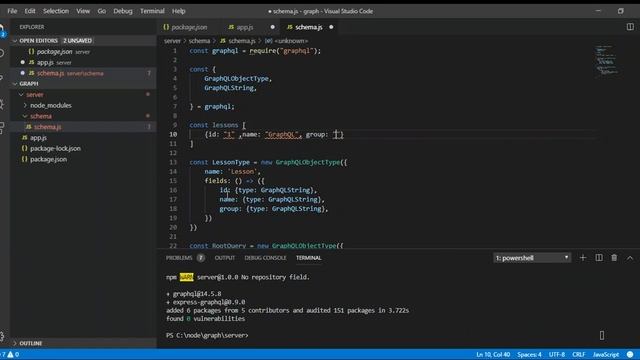This screenshot has width=640, height=360.
Task: Split the terminal pane
Action: (599, 258)
